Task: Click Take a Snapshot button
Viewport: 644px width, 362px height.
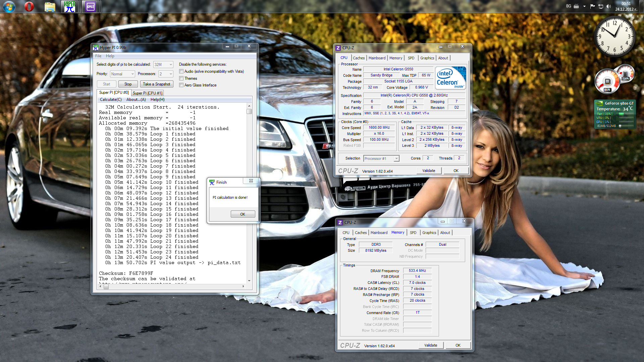Action: click(x=156, y=84)
